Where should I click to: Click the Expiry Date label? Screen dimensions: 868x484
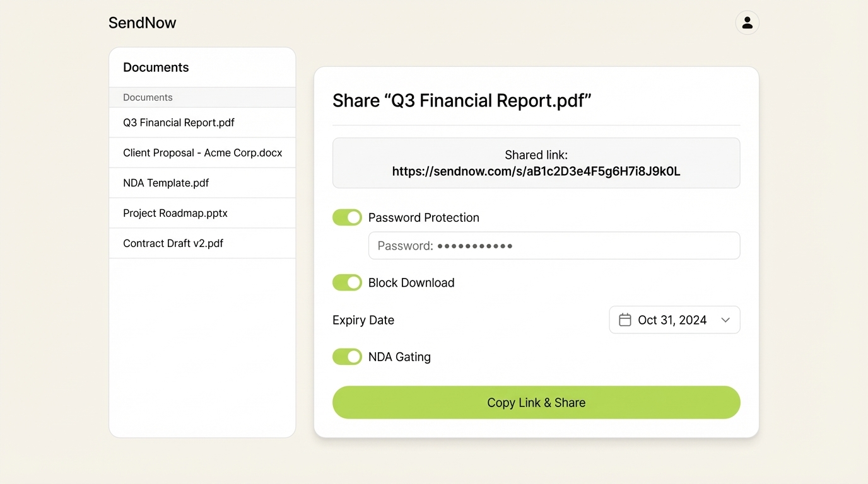[x=363, y=320]
